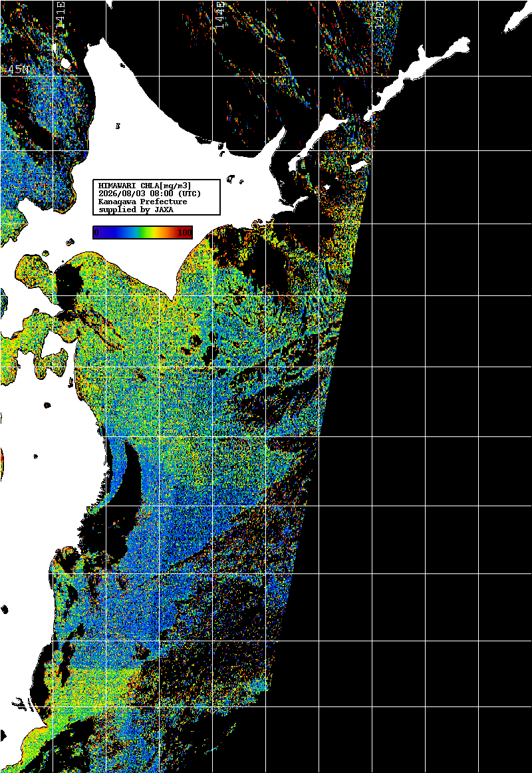Click the 45N latitude label

pos(18,70)
